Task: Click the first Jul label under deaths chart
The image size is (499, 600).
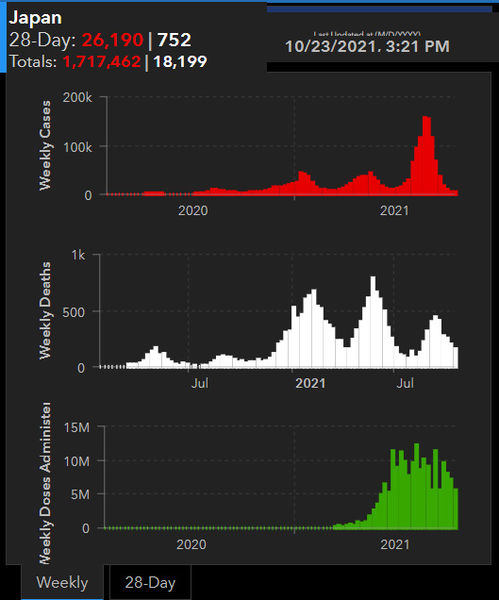Action: tap(200, 383)
